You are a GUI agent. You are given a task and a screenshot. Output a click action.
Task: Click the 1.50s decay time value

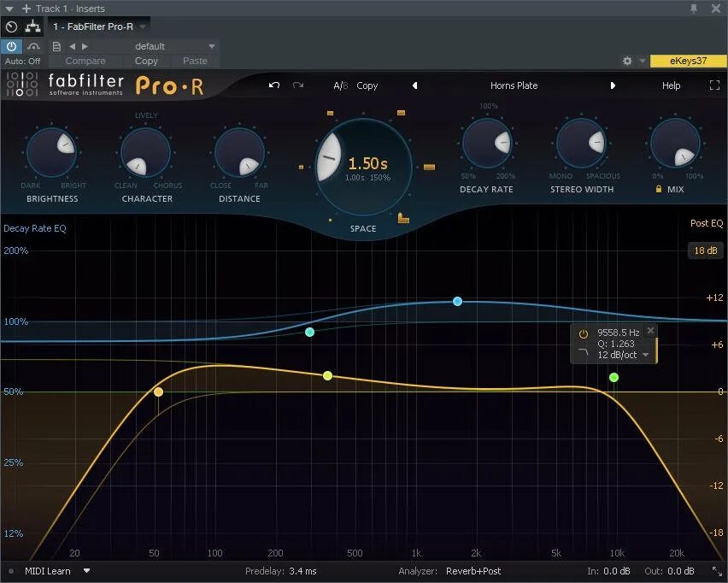click(x=367, y=163)
